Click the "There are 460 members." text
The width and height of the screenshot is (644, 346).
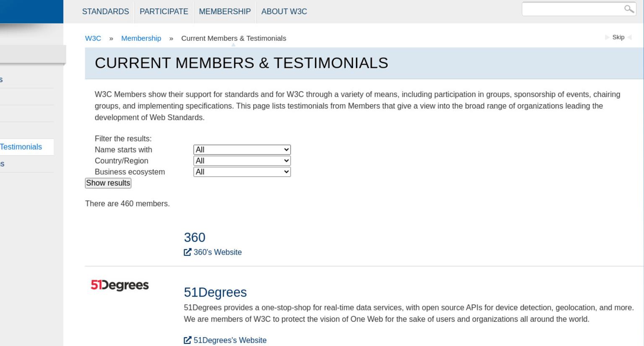click(127, 204)
